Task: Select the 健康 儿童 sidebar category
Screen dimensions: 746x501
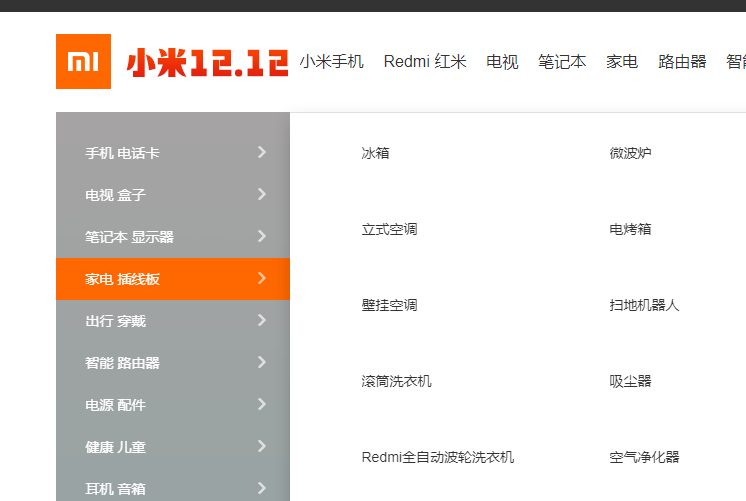Action: coord(173,446)
